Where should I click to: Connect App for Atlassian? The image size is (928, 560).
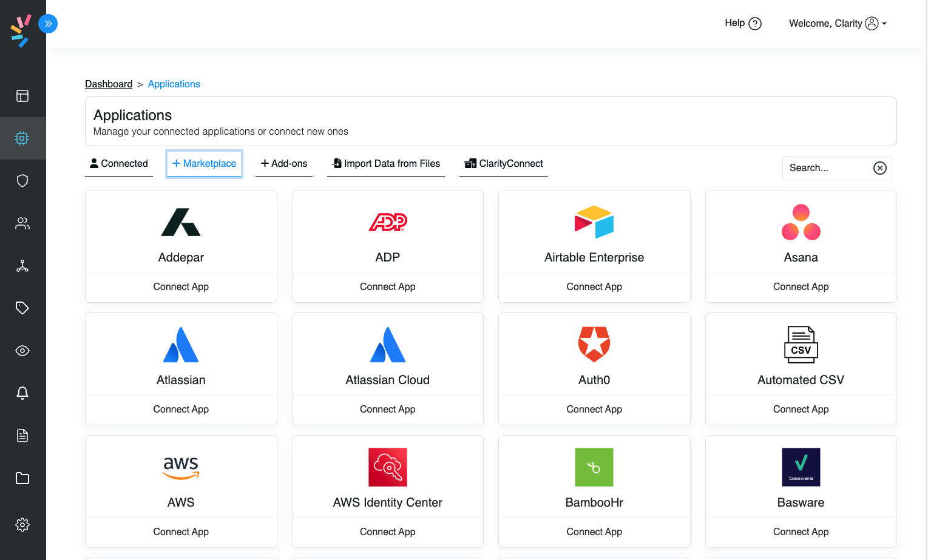(181, 410)
